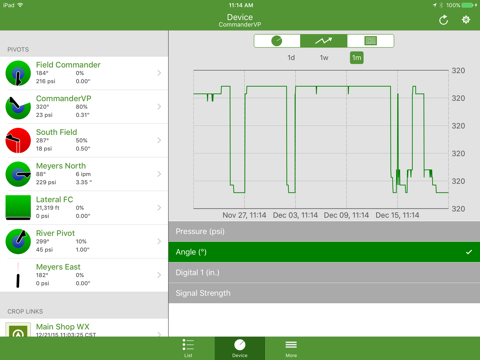Expand River Pivot row chevron
This screenshot has height=360, width=480.
(159, 241)
